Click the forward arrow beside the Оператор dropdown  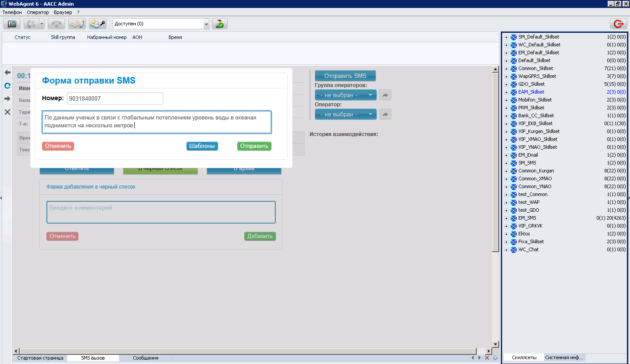(x=385, y=114)
